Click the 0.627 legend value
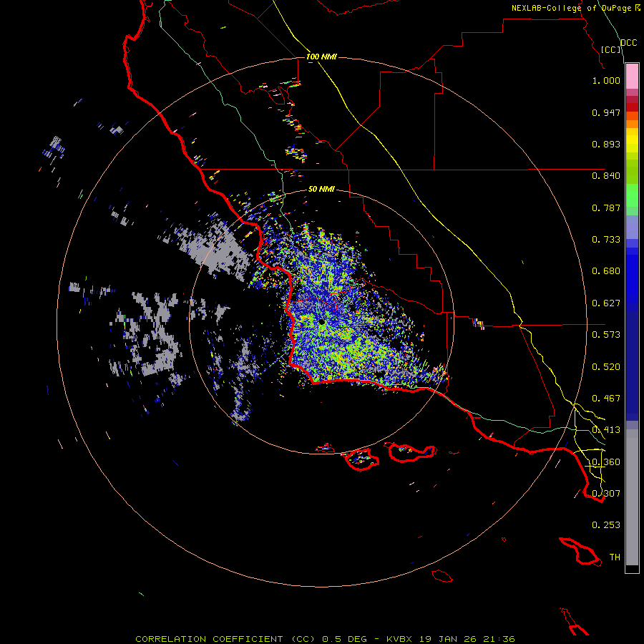644x644 pixels. pyautogui.click(x=606, y=303)
